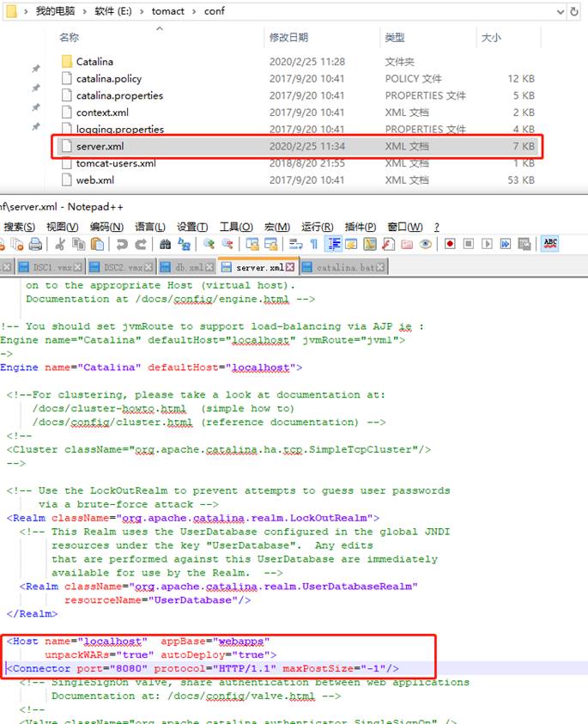Toggle the indent guide icon
This screenshot has height=724, width=588.
pos(333,244)
